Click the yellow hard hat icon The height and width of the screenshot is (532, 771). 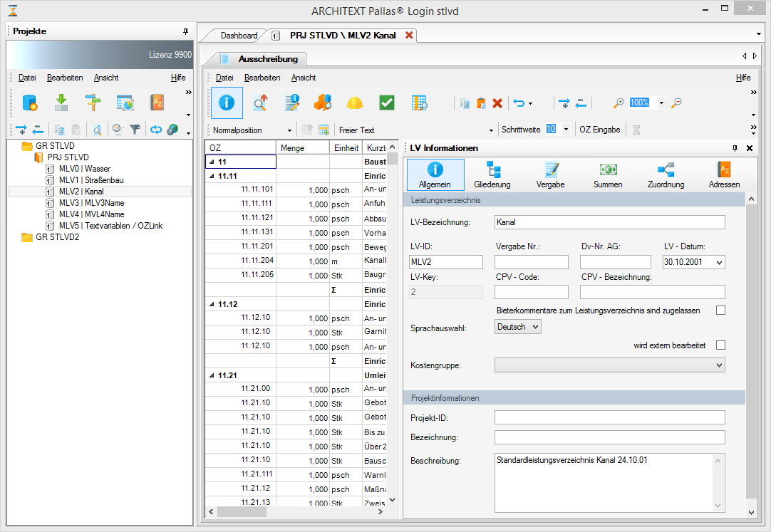(355, 103)
